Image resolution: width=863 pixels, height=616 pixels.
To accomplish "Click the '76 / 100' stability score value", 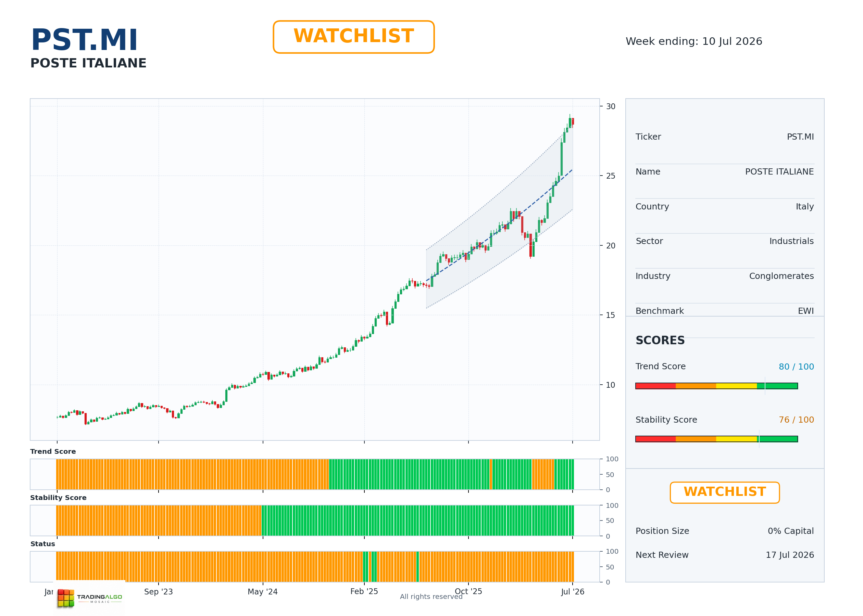I will pyautogui.click(x=796, y=420).
